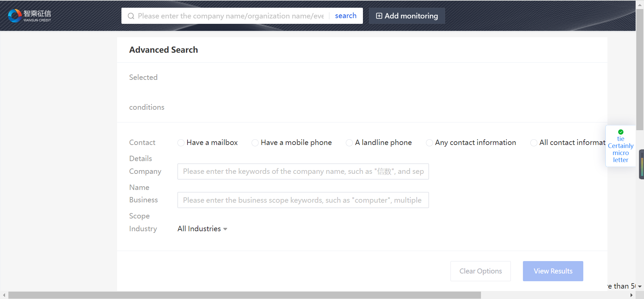Viewport: 644px width, 299px height.
Task: Click the vertical scrollbar thumb
Action: pos(640,70)
